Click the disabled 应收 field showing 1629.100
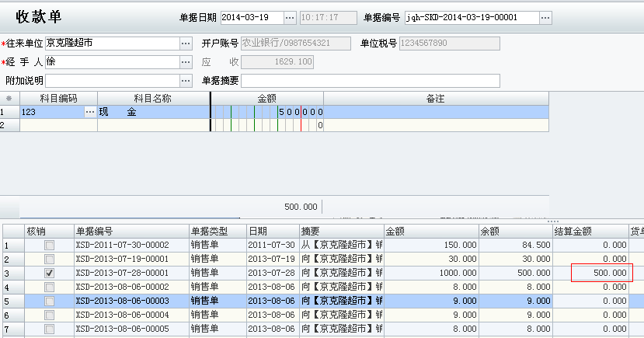Image resolution: width=644 pixels, height=338 pixels. coord(277,62)
